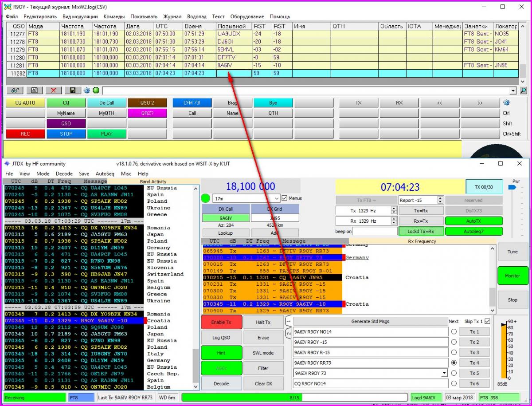
Task: Click the green round indicator beside 17m band
Action: [x=206, y=198]
